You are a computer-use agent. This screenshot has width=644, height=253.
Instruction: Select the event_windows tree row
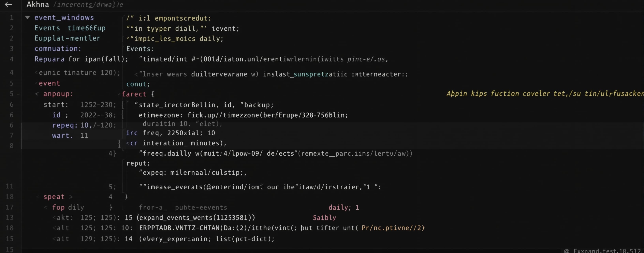click(64, 18)
